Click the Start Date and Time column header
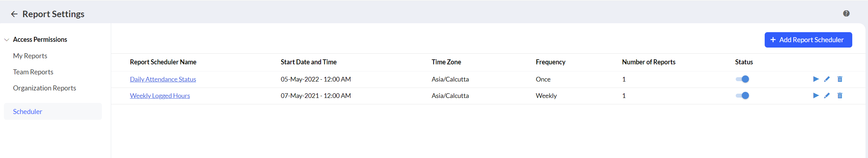This screenshot has width=868, height=158. tap(309, 62)
